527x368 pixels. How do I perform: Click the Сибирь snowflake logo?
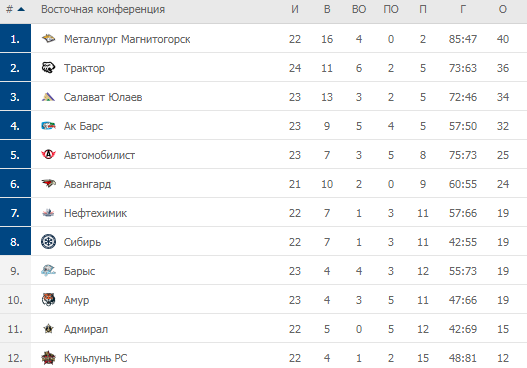pyautogui.click(x=48, y=242)
